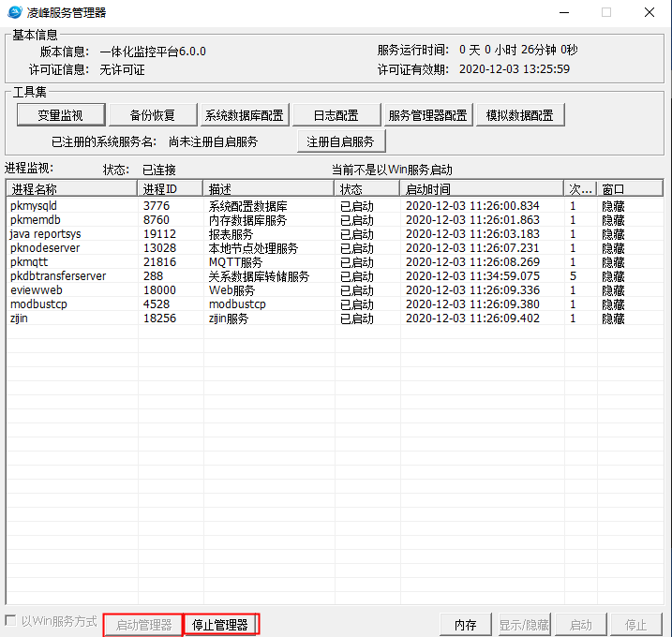
Task: Sort by the 进程名称 column header
Action: point(71,189)
